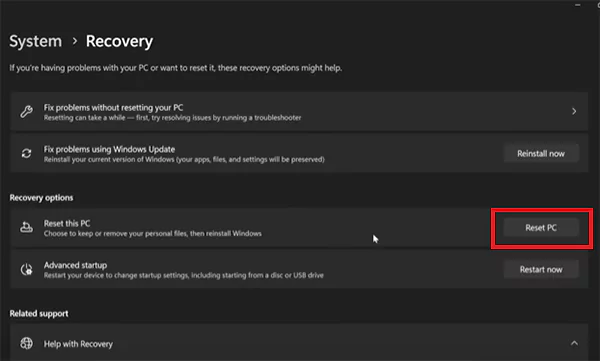Toggle the Help with Recovery header text
Screen dimensions: 600x361
tap(78, 344)
